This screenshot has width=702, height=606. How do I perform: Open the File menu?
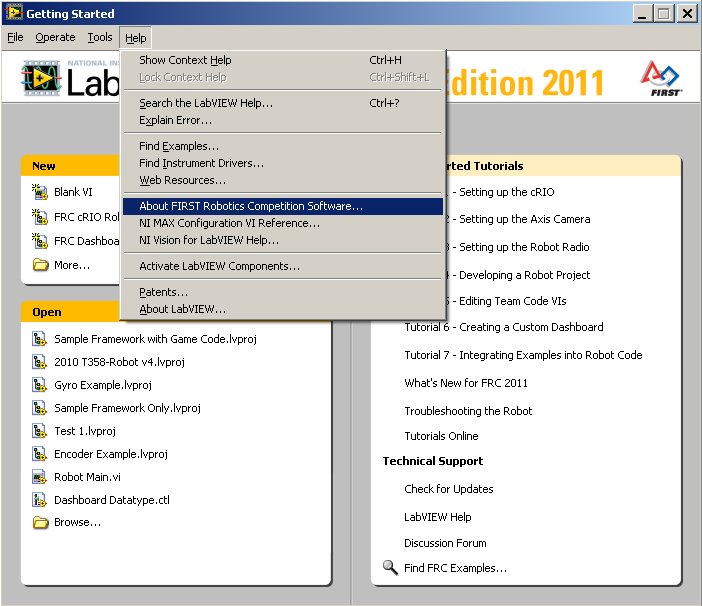coord(15,38)
